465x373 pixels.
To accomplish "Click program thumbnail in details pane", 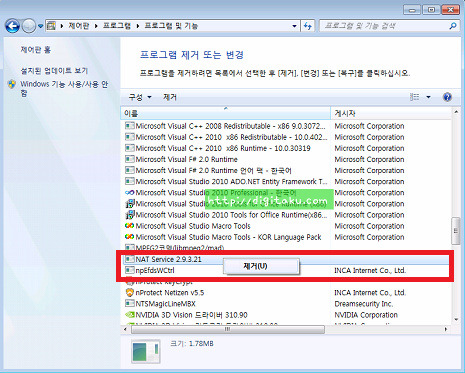I will tap(146, 352).
